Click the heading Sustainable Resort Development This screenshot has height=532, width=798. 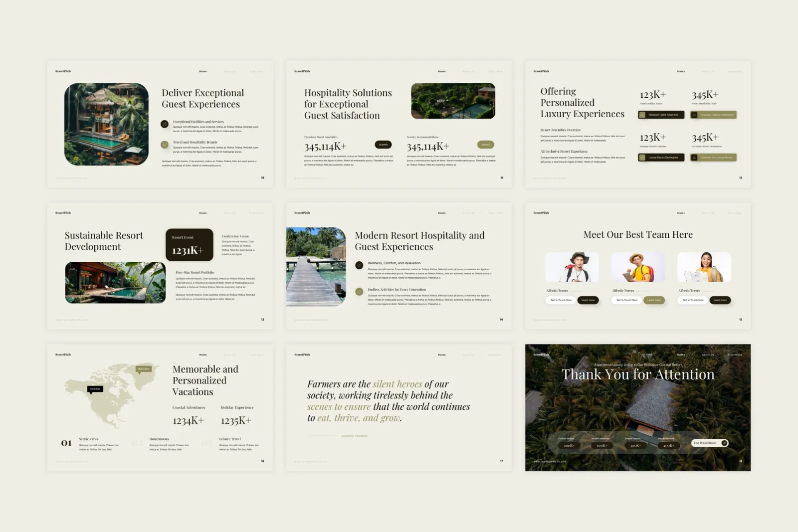[x=104, y=241]
